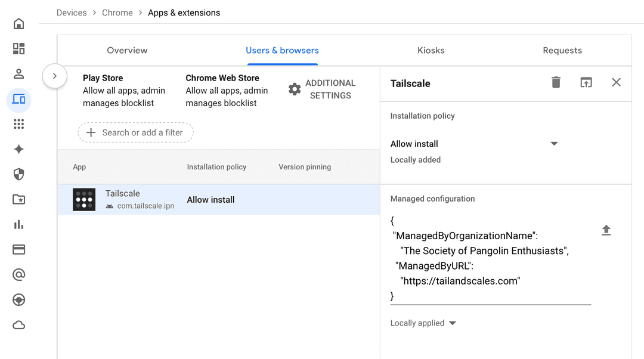This screenshot has width=644, height=359.
Task: Expand the Locally applied dropdown
Action: [452, 323]
